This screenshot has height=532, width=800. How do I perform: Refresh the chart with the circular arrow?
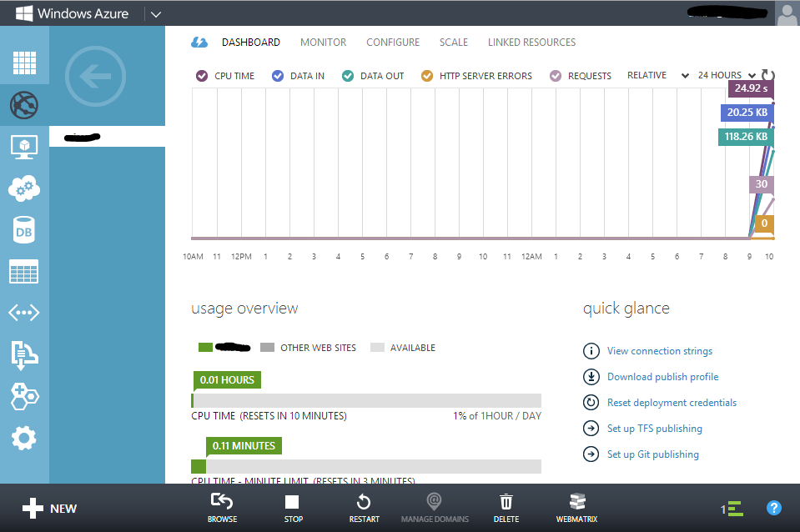point(767,75)
